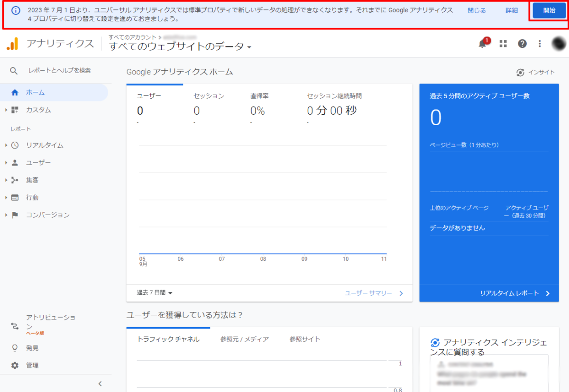The width and height of the screenshot is (569, 392).
Task: Click the search reports and help field
Action: click(x=59, y=71)
